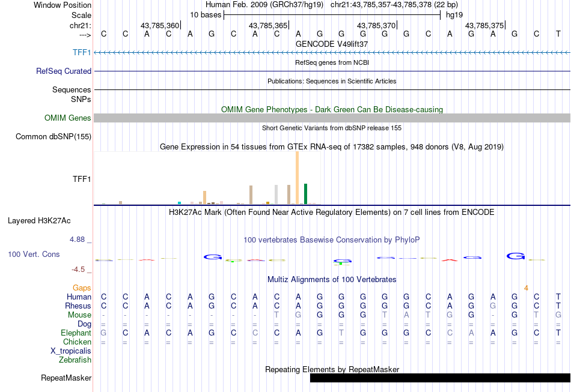The width and height of the screenshot is (571, 392).
Task: Open the Common dbSNP(155) track label
Action: (x=53, y=136)
